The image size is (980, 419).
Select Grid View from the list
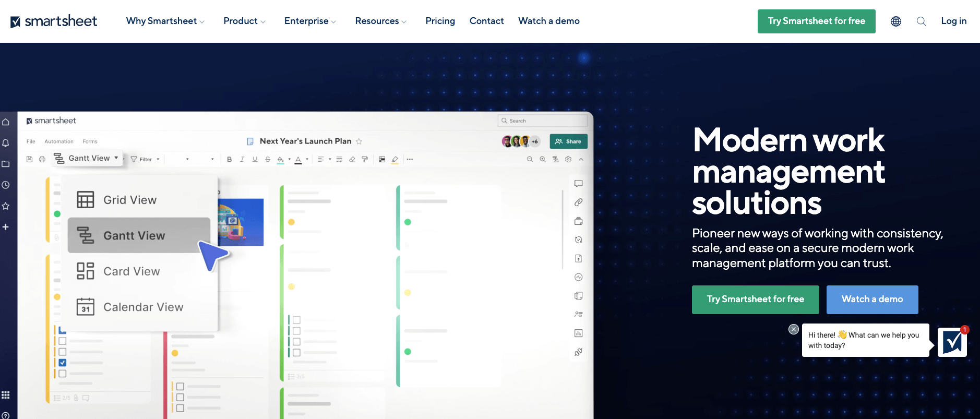[139, 200]
